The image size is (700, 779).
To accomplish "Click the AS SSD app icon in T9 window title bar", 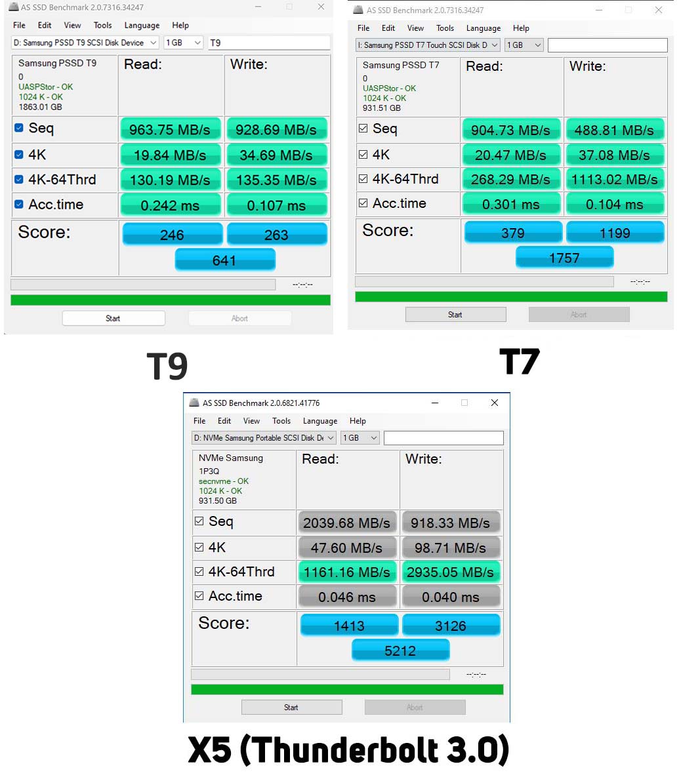I will (13, 7).
